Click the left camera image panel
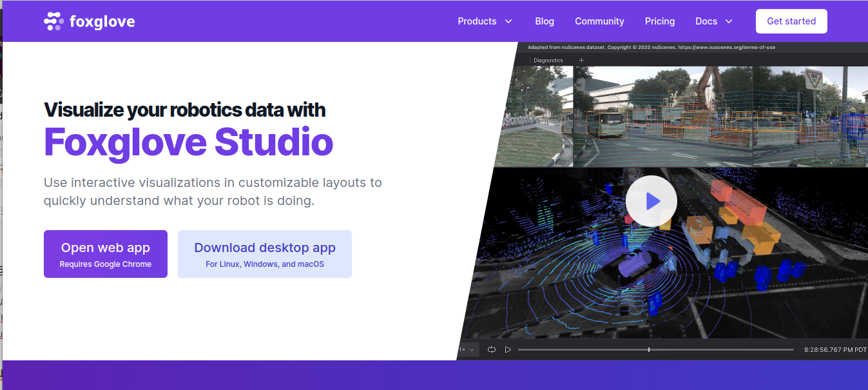The width and height of the screenshot is (868, 390). [x=536, y=116]
